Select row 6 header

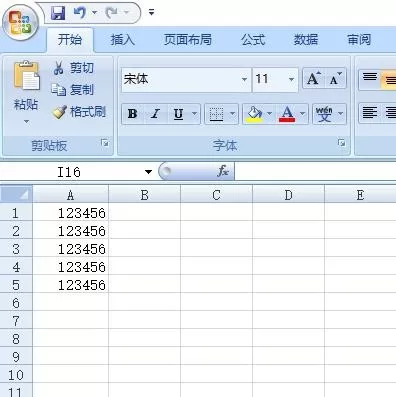(x=16, y=303)
